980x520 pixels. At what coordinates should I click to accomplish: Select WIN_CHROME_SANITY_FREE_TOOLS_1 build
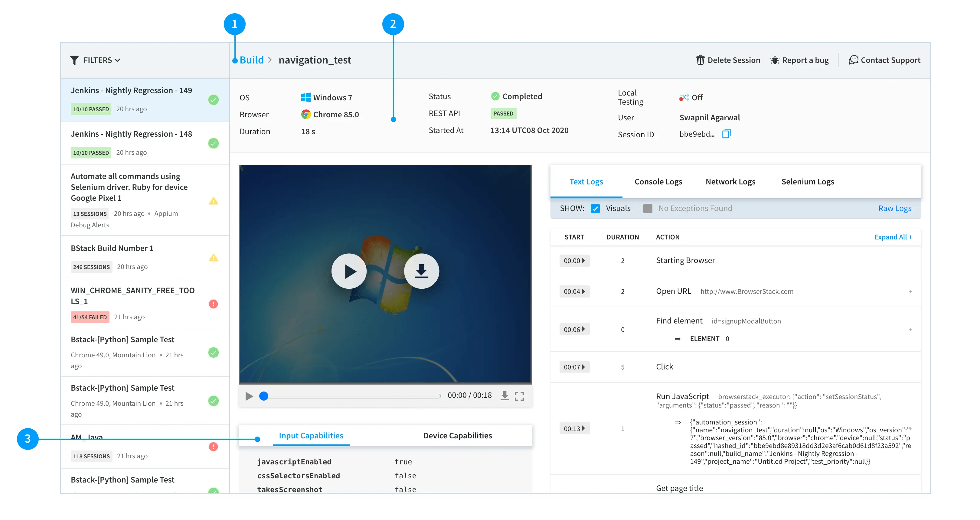(145, 304)
